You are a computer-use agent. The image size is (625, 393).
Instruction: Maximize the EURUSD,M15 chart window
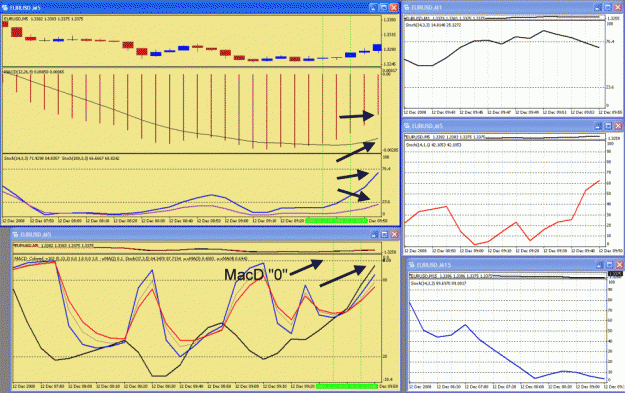click(x=609, y=265)
